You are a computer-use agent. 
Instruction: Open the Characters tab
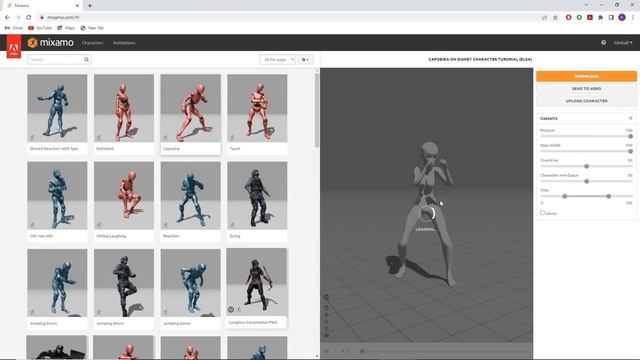click(92, 43)
